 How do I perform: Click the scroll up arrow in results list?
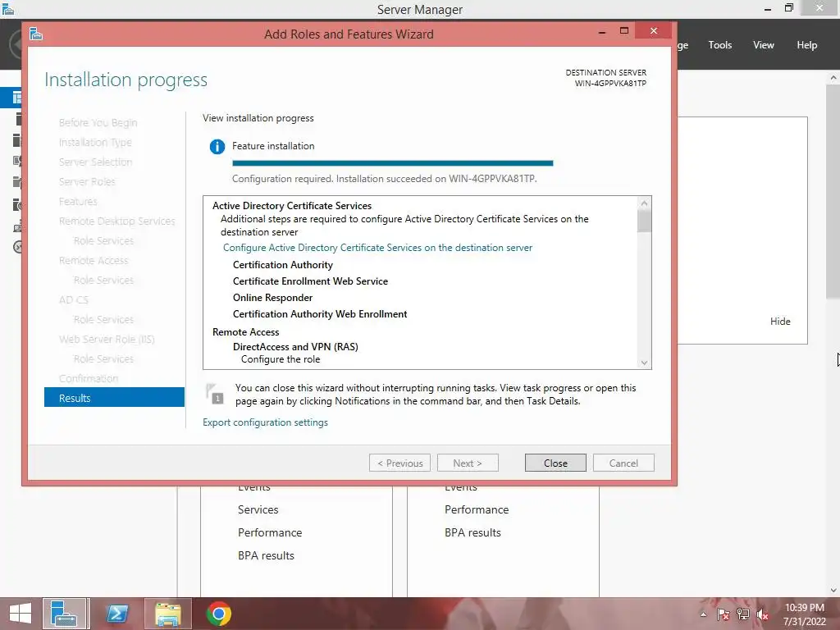click(644, 203)
